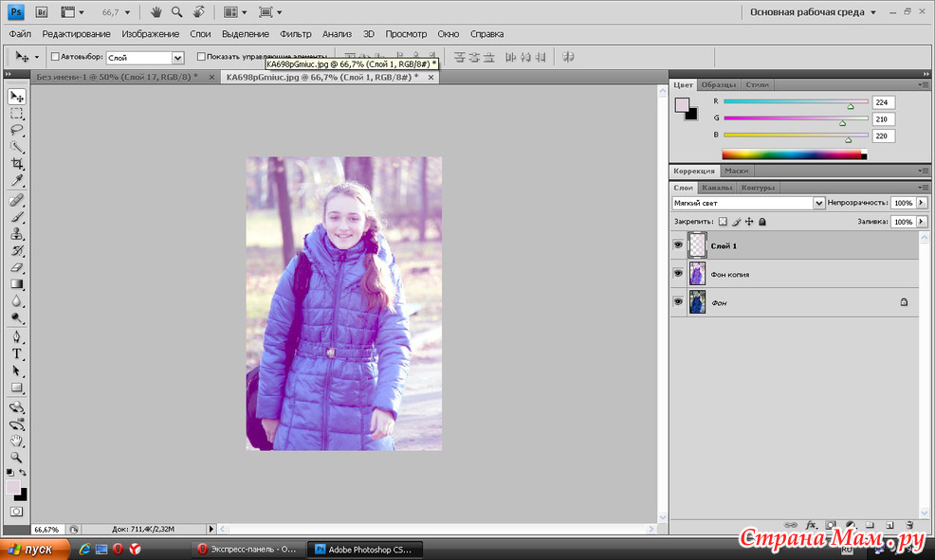Select the Move tool in toolbox
Screen dimensions: 935x560
point(17,97)
